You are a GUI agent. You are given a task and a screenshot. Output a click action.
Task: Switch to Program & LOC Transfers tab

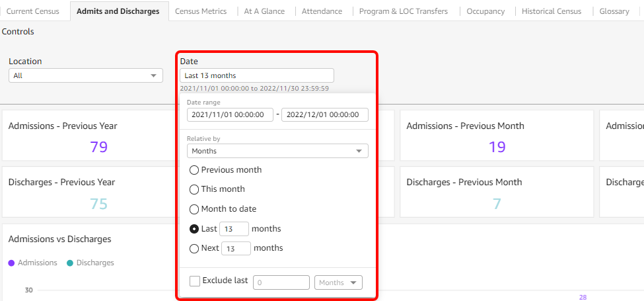403,11
